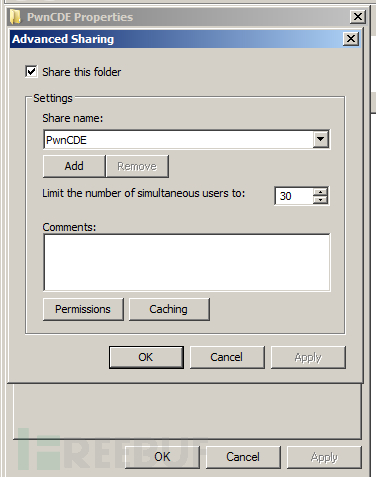Image resolution: width=376 pixels, height=477 pixels.
Task: Click Cancel in PwnCDE Properties window
Action: 243,457
